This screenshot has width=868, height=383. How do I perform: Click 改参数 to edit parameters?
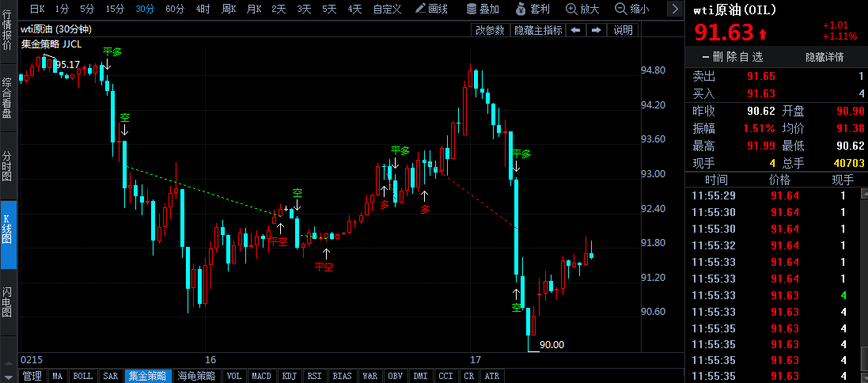click(491, 30)
